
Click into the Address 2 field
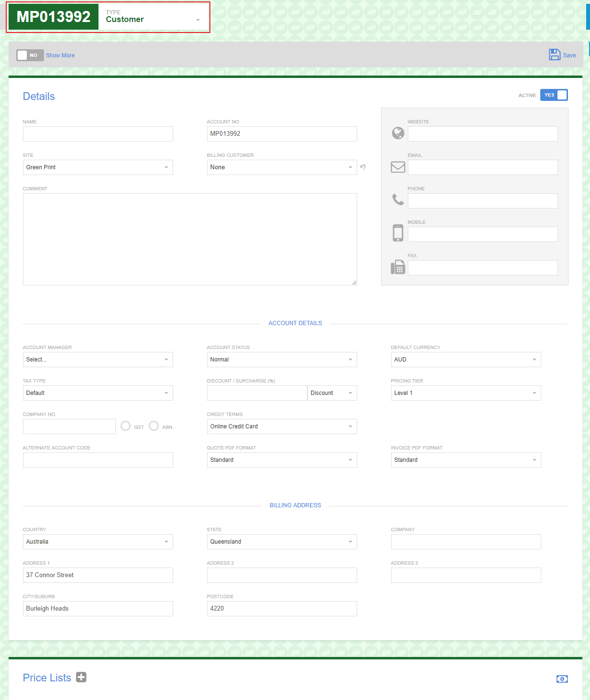pyautogui.click(x=282, y=575)
